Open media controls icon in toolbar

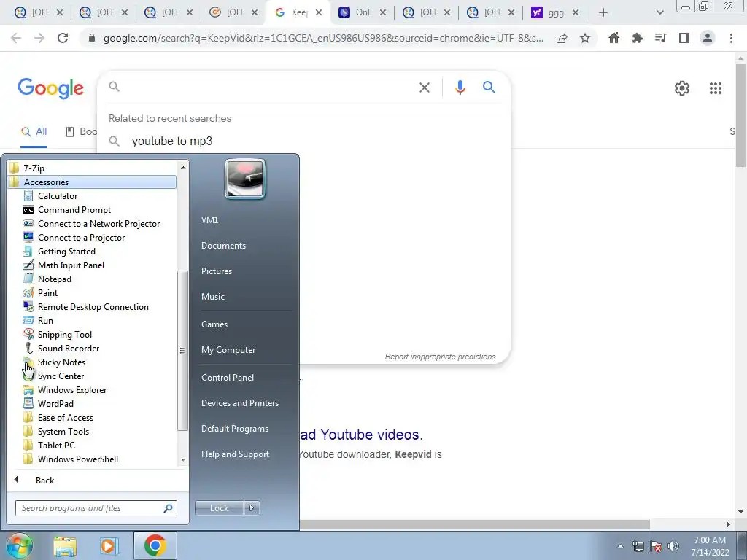pos(660,38)
